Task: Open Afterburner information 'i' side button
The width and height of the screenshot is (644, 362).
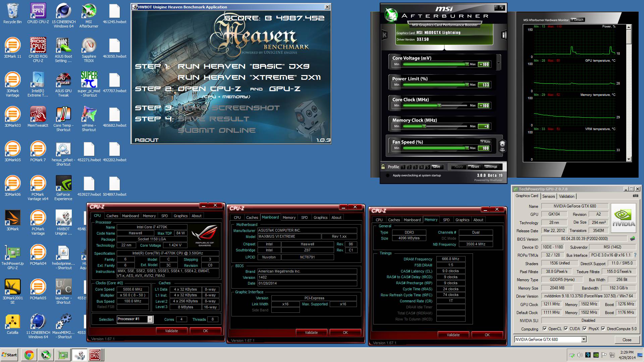Action: [x=503, y=35]
